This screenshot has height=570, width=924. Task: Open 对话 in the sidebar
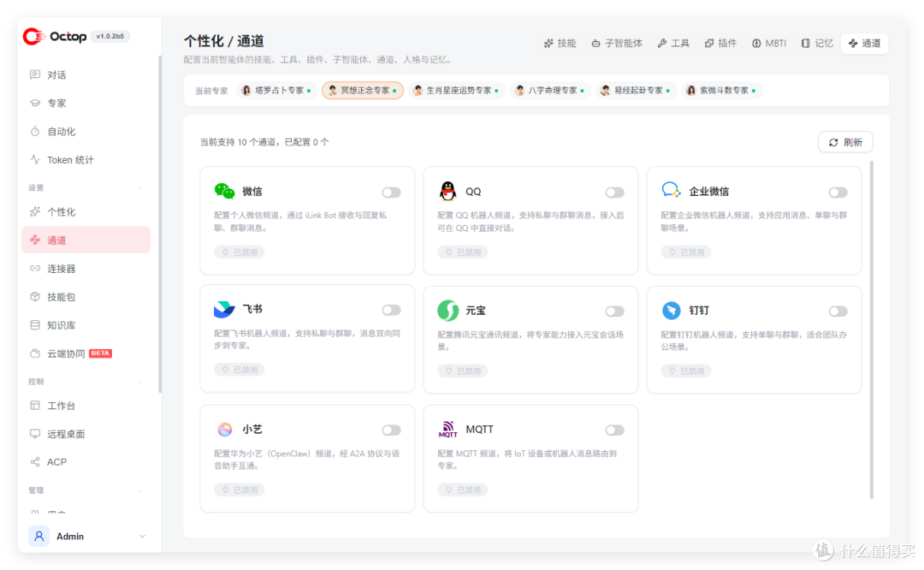coord(86,74)
